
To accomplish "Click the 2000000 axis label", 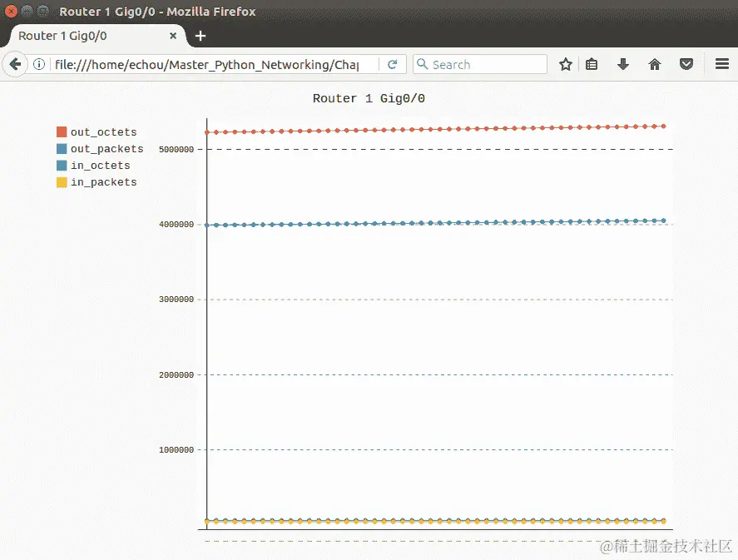I will tap(176, 375).
